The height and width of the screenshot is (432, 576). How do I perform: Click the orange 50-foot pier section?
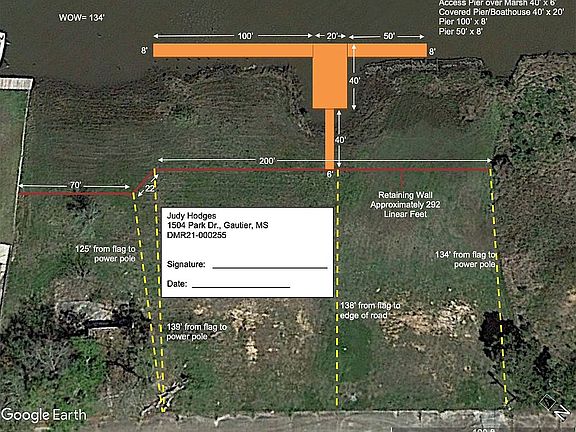[x=387, y=50]
